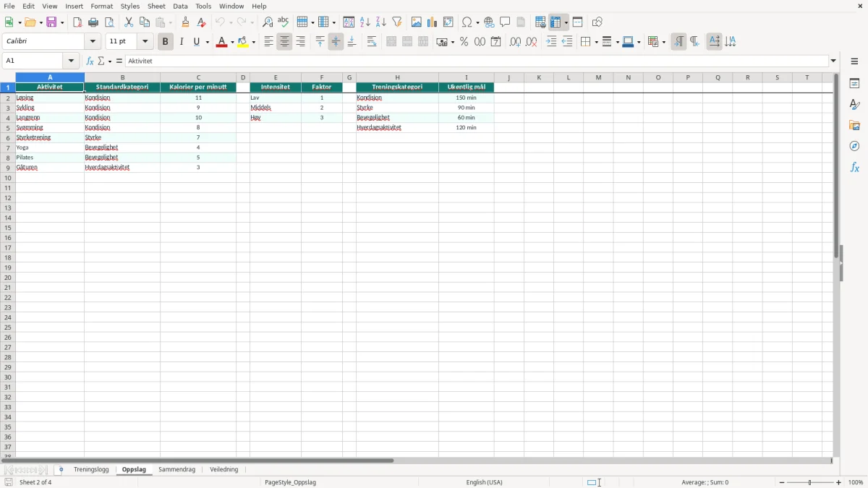Image resolution: width=868 pixels, height=488 pixels.
Task: Open the Data menu
Action: pos(180,6)
